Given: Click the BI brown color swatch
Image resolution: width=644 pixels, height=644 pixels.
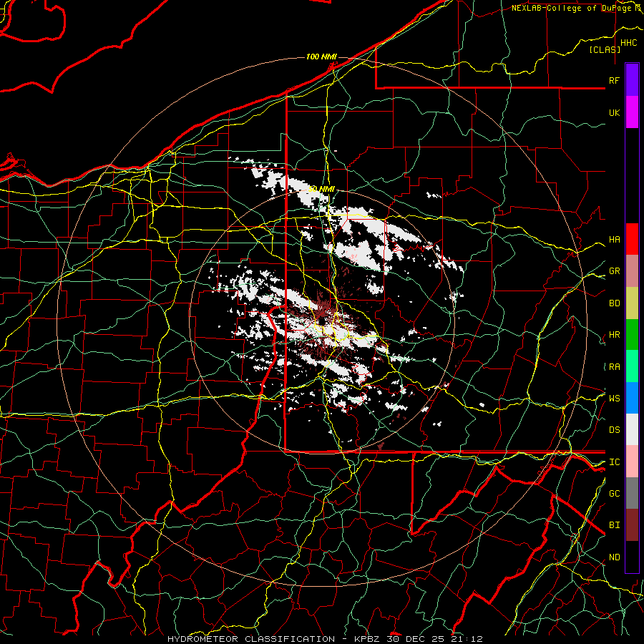Looking at the screenshot, I should (x=632, y=525).
